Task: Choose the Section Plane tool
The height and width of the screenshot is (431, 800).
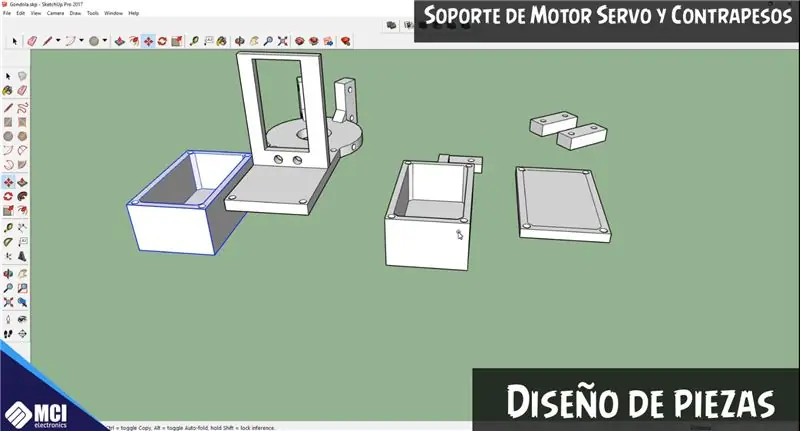Action: tap(22, 334)
